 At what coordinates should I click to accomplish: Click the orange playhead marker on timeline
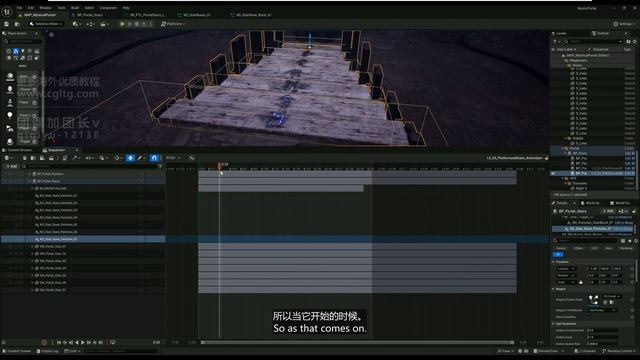coord(219,165)
